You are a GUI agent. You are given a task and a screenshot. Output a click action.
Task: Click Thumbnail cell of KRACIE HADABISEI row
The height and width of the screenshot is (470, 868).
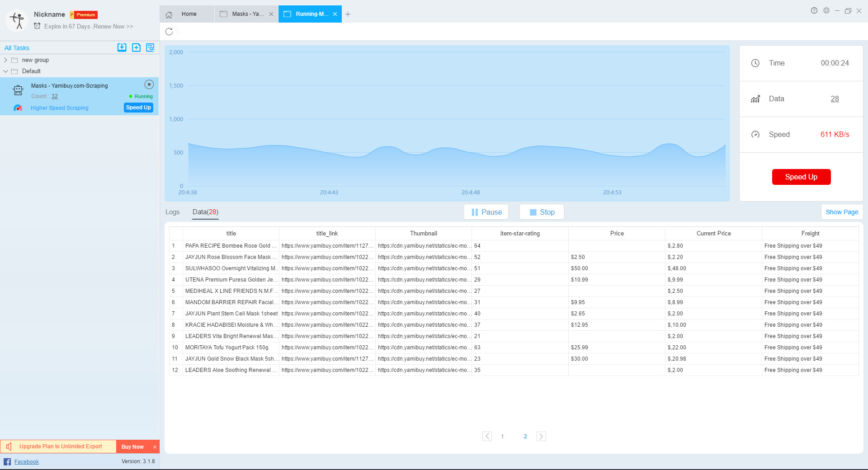click(x=424, y=325)
